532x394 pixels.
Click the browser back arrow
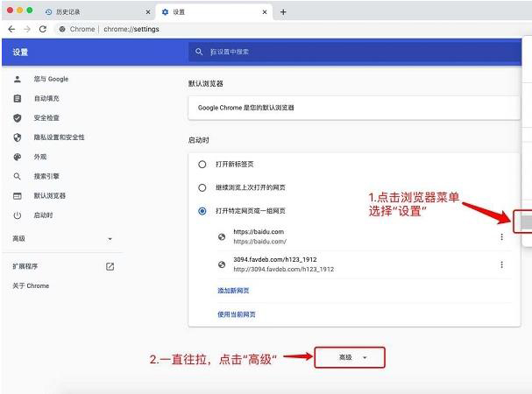11,29
